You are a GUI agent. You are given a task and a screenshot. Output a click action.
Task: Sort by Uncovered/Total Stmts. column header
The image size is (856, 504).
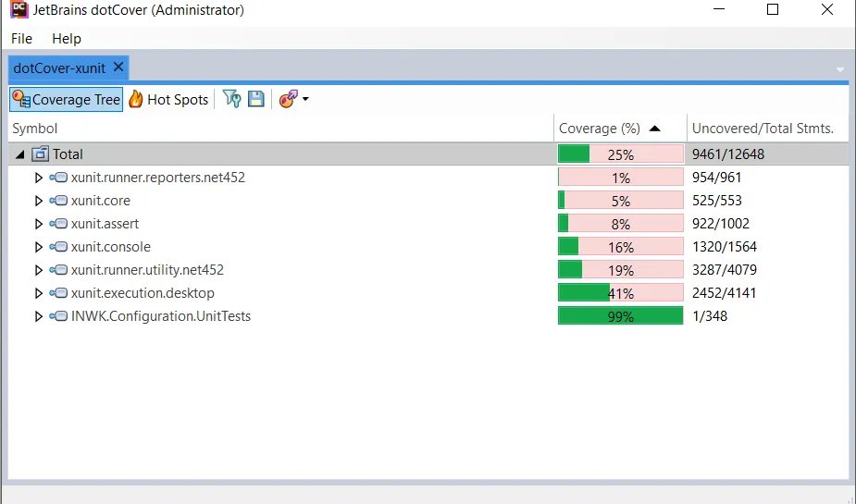coord(767,129)
